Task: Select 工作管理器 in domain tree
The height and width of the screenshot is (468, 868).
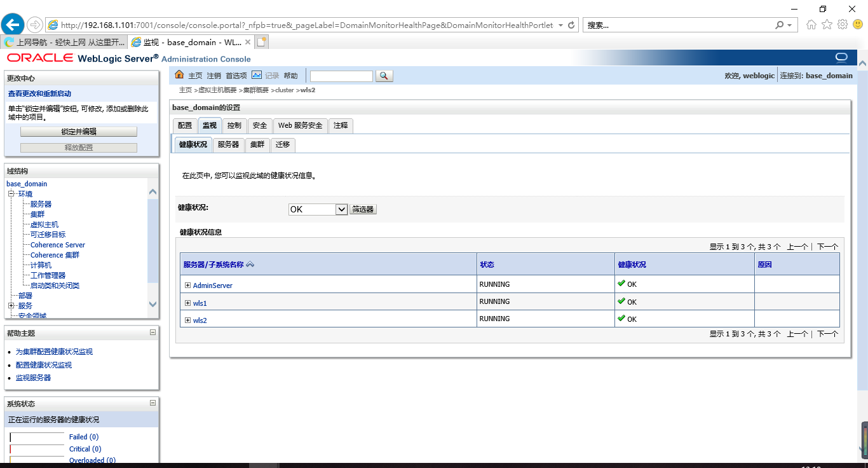Action: click(48, 275)
